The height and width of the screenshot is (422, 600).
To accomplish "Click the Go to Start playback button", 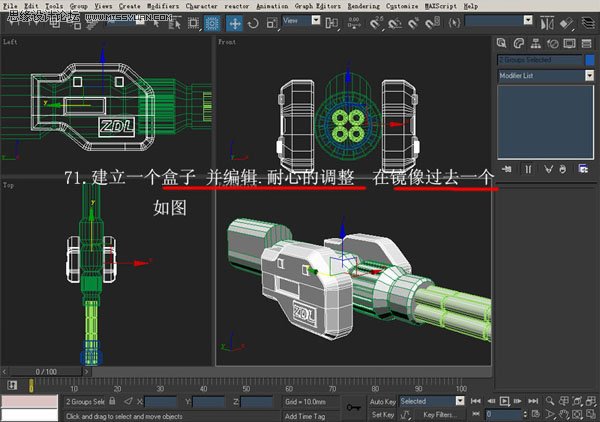I will [x=476, y=401].
